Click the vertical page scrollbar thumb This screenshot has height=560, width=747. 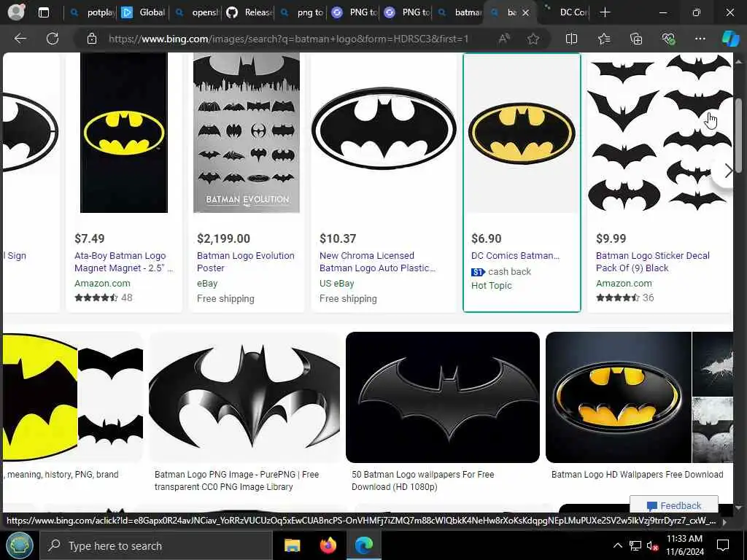(x=738, y=136)
